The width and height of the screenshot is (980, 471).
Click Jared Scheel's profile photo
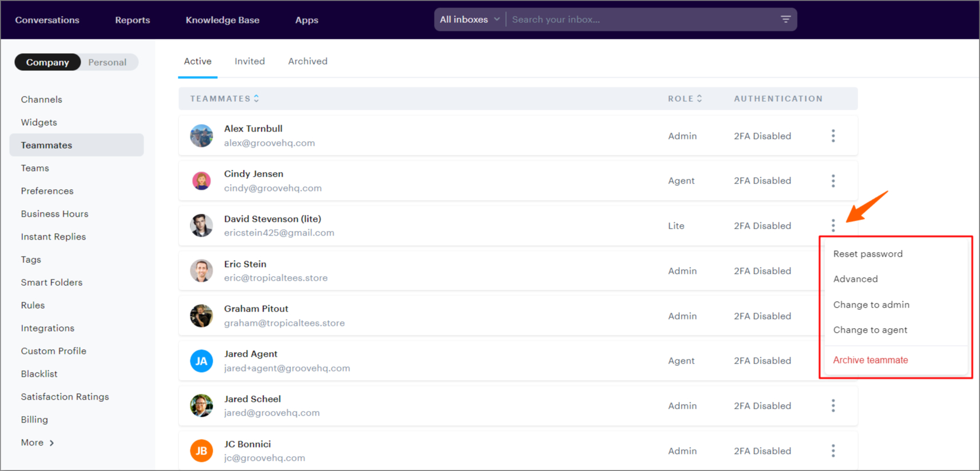coord(201,406)
